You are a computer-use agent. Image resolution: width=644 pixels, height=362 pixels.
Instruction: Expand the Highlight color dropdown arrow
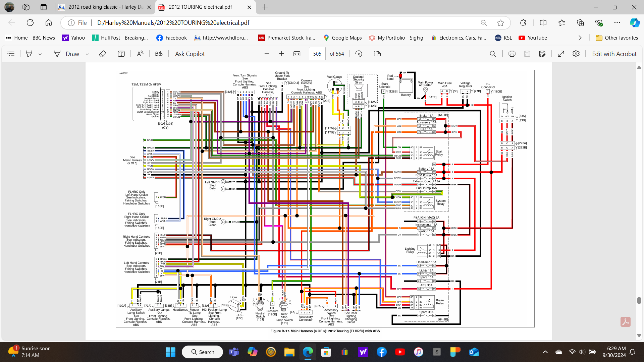click(40, 54)
